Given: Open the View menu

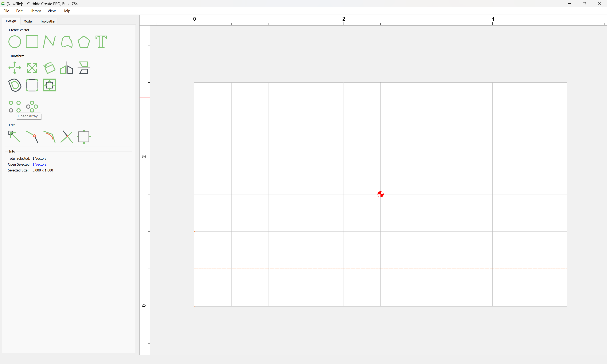Looking at the screenshot, I should [51, 11].
